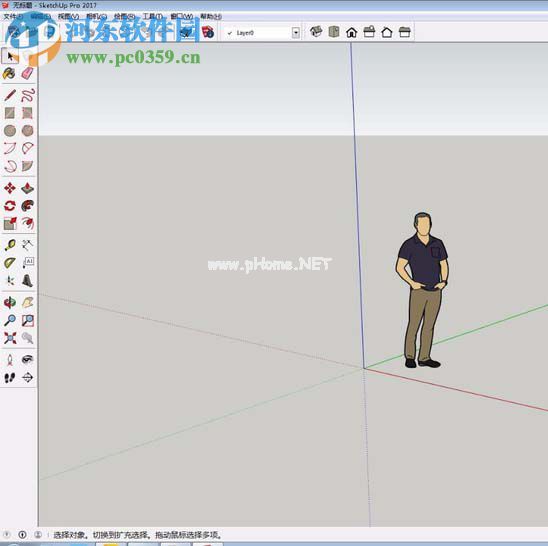Choose the Text label tool
This screenshot has width=548, height=546.
click(x=28, y=263)
